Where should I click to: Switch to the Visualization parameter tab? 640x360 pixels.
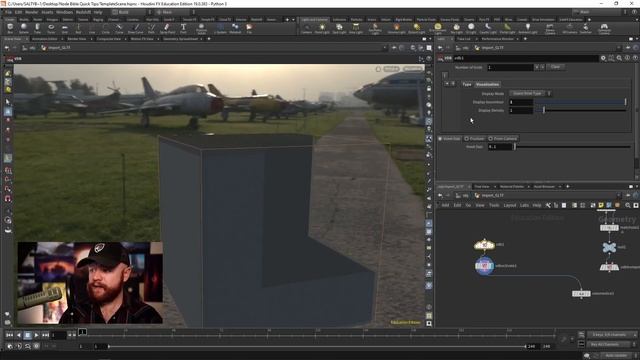pyautogui.click(x=487, y=84)
